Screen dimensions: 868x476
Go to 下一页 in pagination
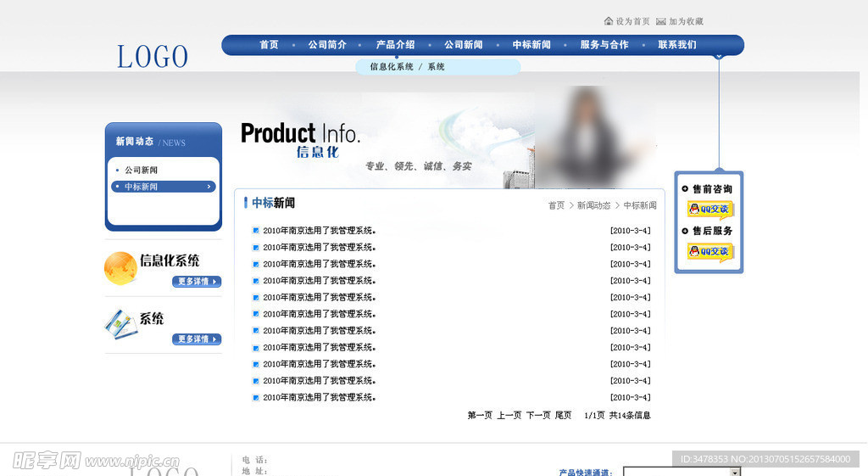pos(538,415)
